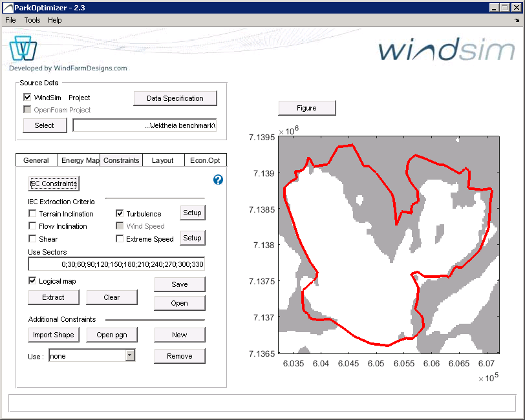Open the Tools menu
This screenshot has height=420, width=525.
tap(32, 20)
